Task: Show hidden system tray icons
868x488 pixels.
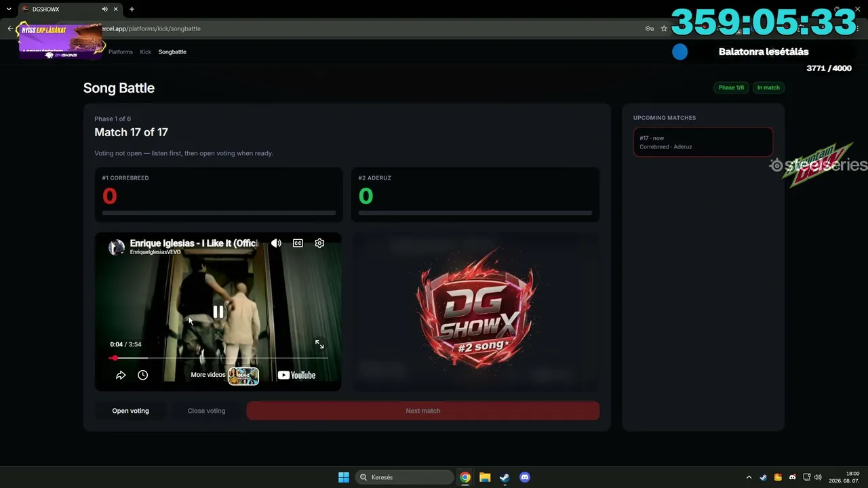Action: click(749, 477)
